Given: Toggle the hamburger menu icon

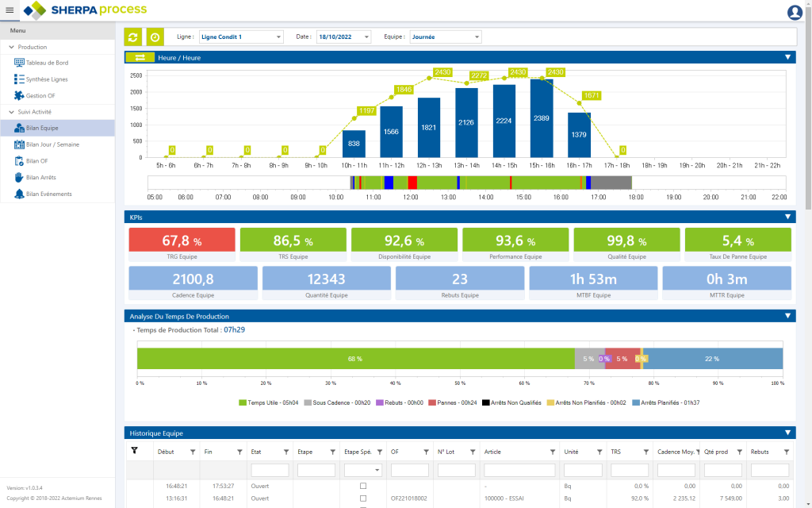Looking at the screenshot, I should click(x=9, y=10).
